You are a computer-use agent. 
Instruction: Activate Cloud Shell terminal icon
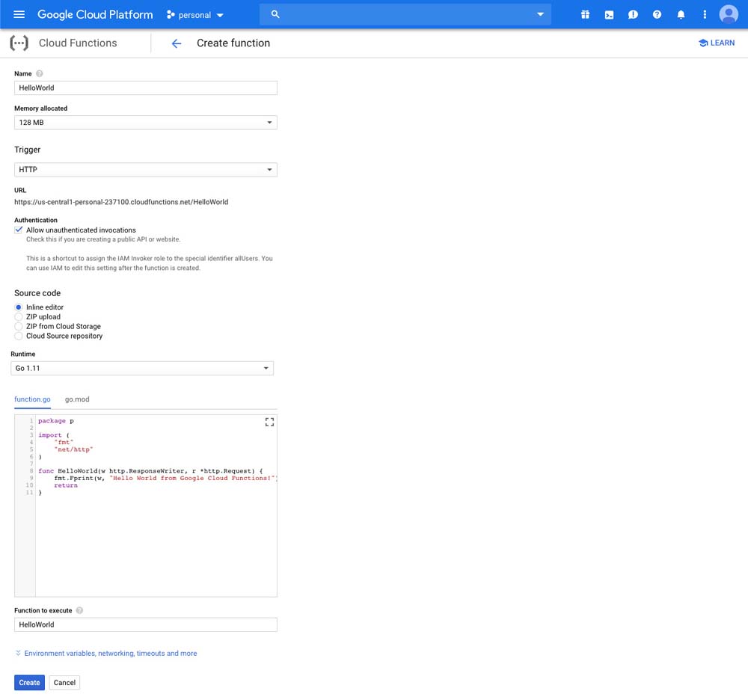coord(609,14)
